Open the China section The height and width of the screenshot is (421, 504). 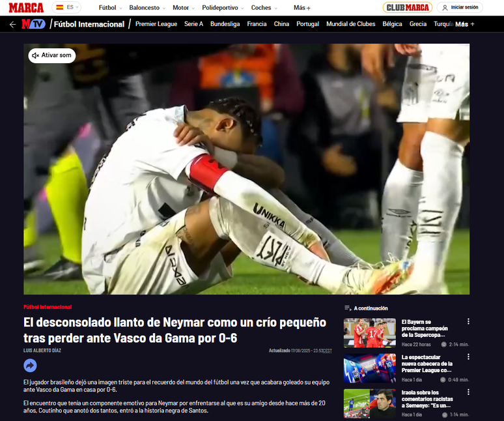point(281,24)
